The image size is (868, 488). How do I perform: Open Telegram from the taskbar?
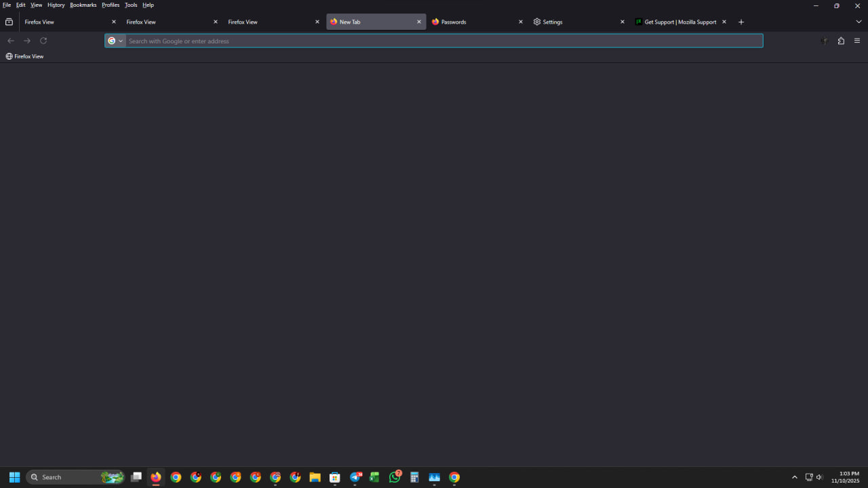355,477
